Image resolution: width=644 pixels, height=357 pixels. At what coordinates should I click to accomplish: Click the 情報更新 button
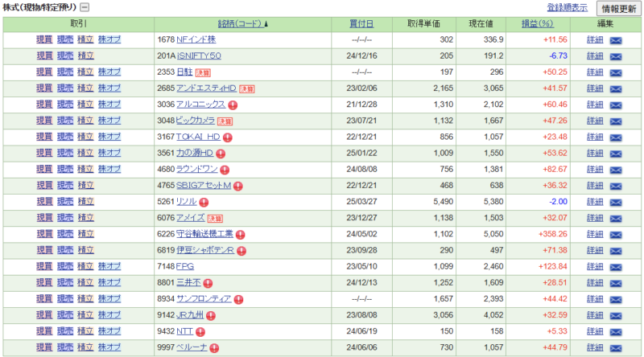pyautogui.click(x=618, y=8)
